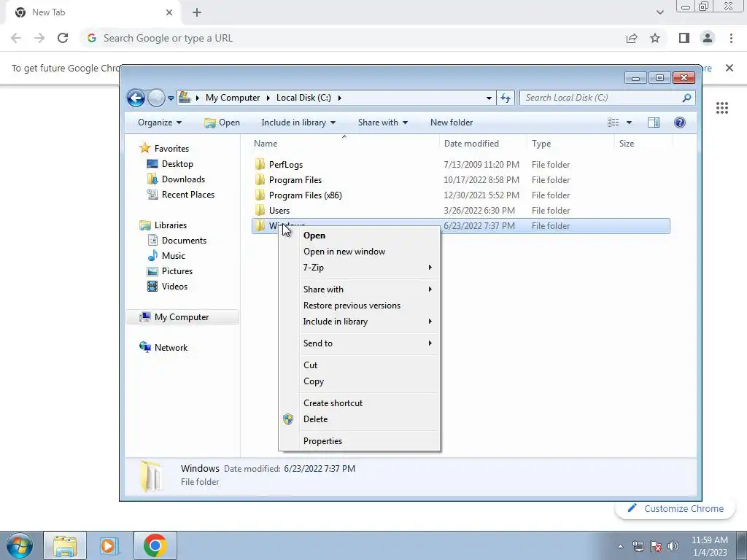
Task: Click Local Disk (C:) breadcrumb segment
Action: 303,98
